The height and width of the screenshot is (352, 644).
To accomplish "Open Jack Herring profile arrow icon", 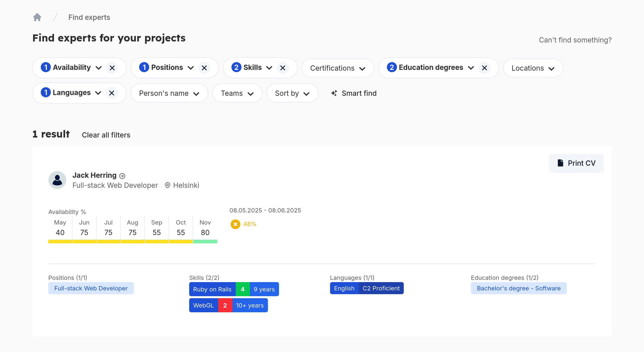I will point(122,176).
